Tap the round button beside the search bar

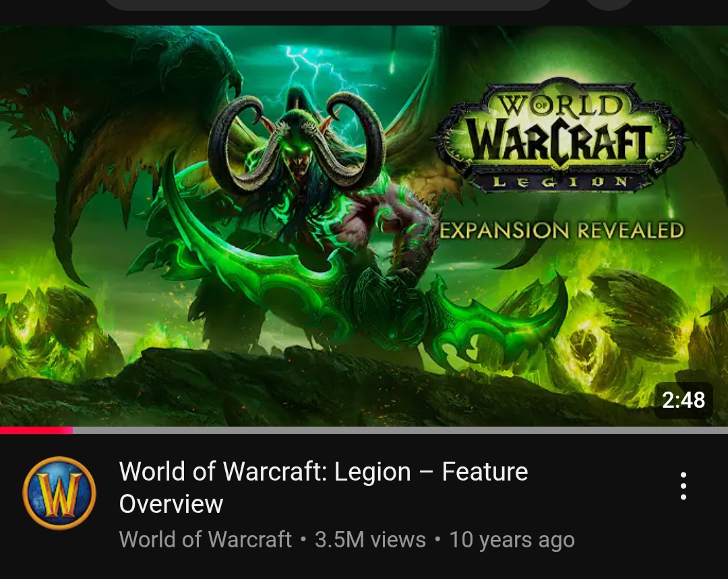(609, 4)
